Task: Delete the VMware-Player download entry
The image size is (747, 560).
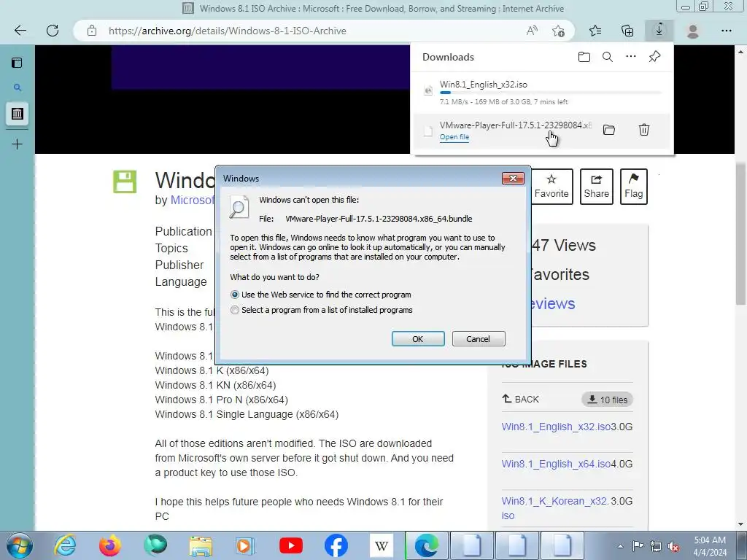Action: point(643,130)
